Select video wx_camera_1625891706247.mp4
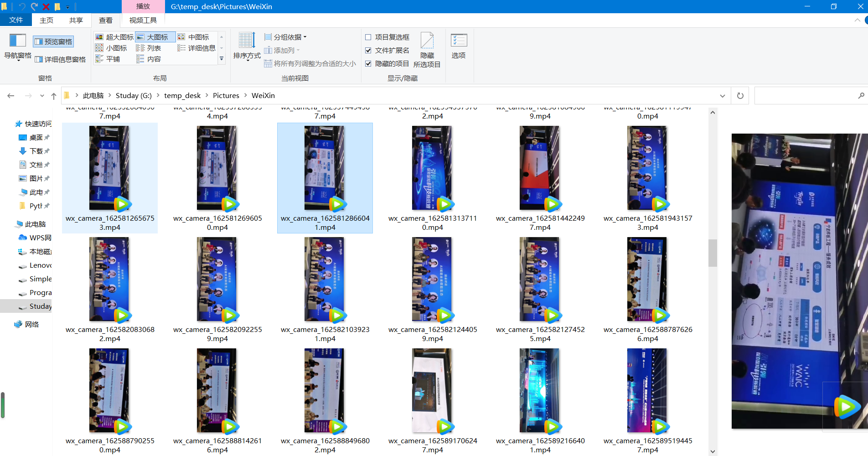 pos(433,401)
